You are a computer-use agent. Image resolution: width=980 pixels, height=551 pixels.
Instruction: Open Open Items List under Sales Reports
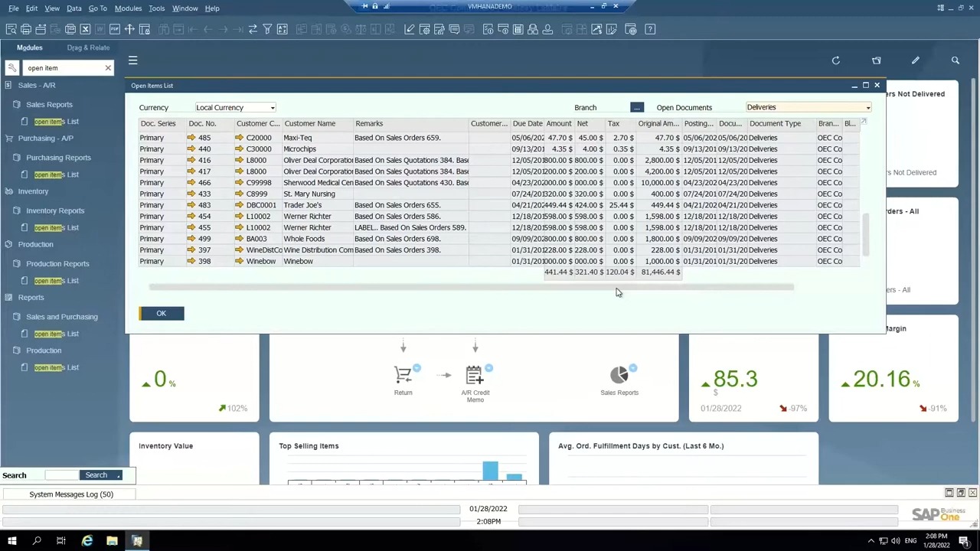(56, 122)
